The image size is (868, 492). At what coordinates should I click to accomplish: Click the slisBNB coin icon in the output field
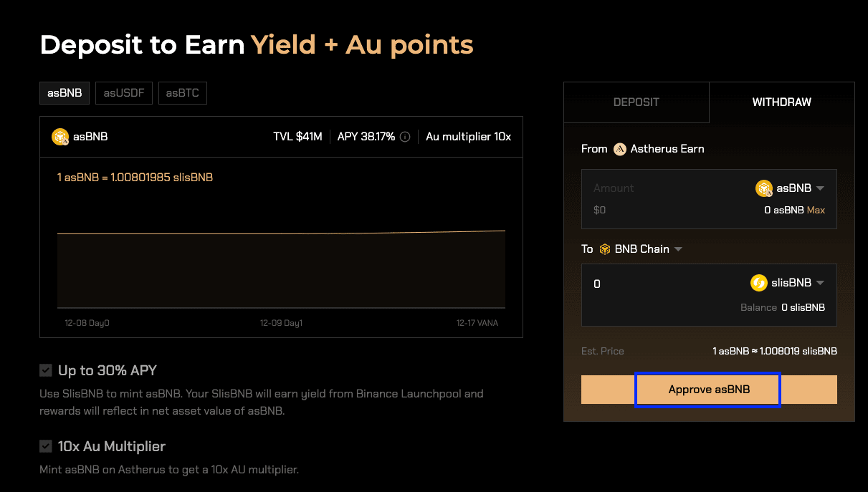coord(759,282)
